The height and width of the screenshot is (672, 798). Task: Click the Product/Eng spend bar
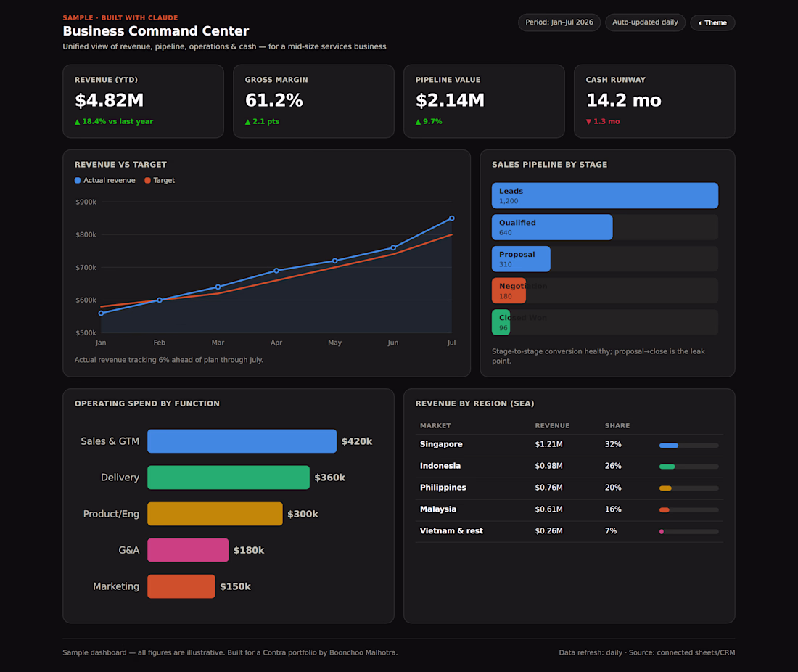click(x=215, y=514)
